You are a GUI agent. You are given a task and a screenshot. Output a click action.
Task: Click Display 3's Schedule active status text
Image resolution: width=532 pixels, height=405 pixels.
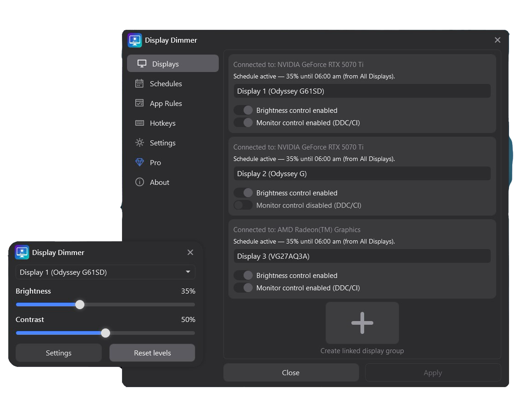point(314,241)
